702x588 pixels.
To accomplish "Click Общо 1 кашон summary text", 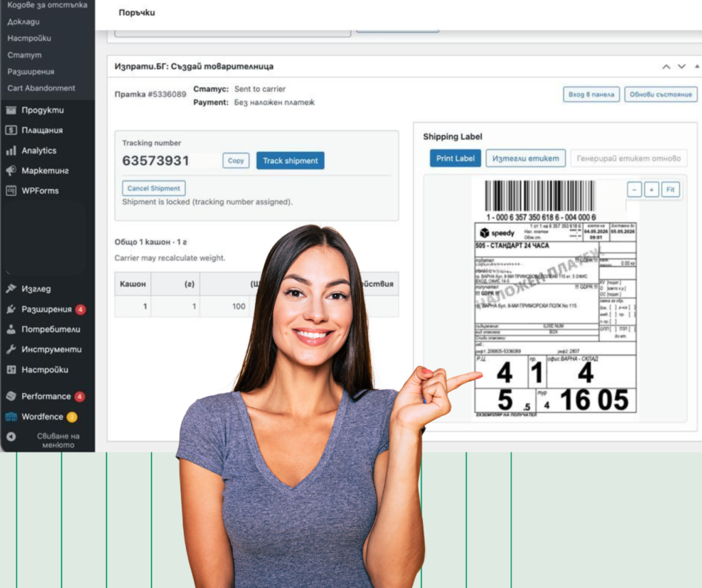I will click(x=150, y=242).
